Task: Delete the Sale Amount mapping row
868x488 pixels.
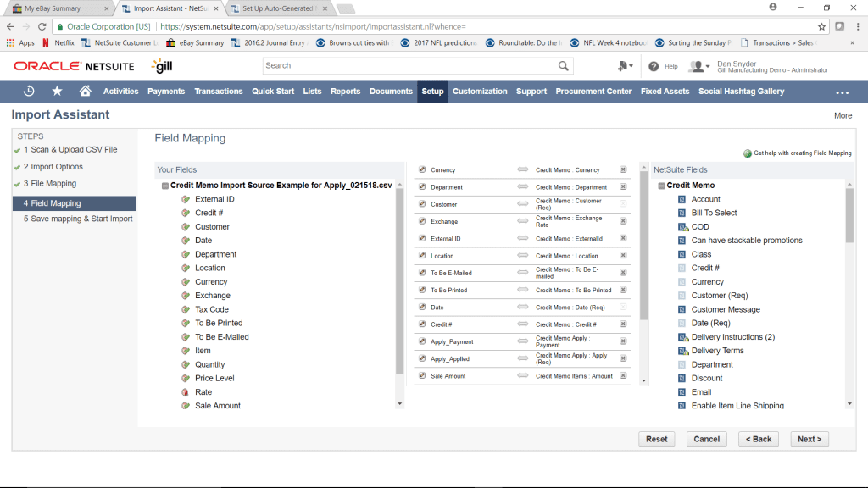Action: click(623, 376)
